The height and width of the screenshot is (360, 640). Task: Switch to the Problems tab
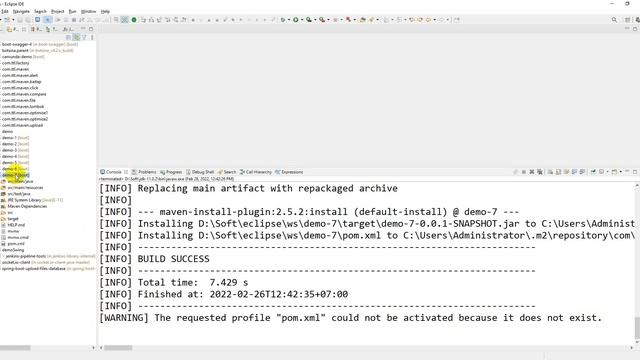pyautogui.click(x=144, y=172)
